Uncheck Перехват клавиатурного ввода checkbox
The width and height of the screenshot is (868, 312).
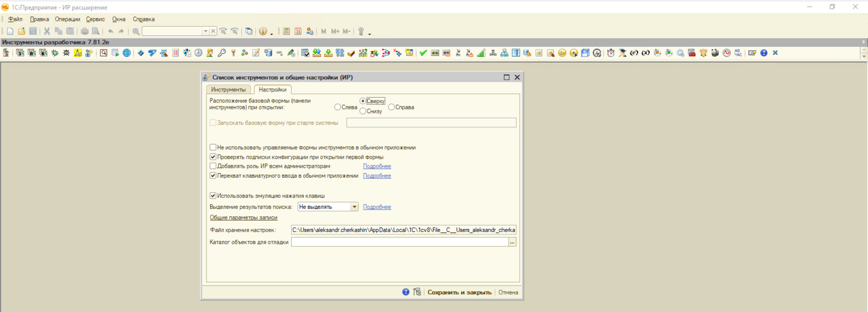click(213, 175)
